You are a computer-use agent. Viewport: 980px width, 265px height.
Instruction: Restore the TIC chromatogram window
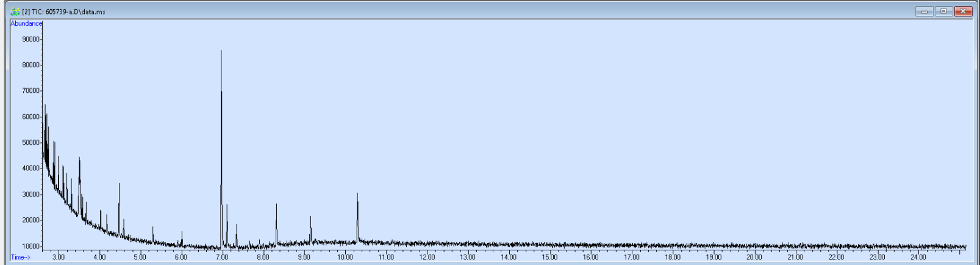coord(944,12)
